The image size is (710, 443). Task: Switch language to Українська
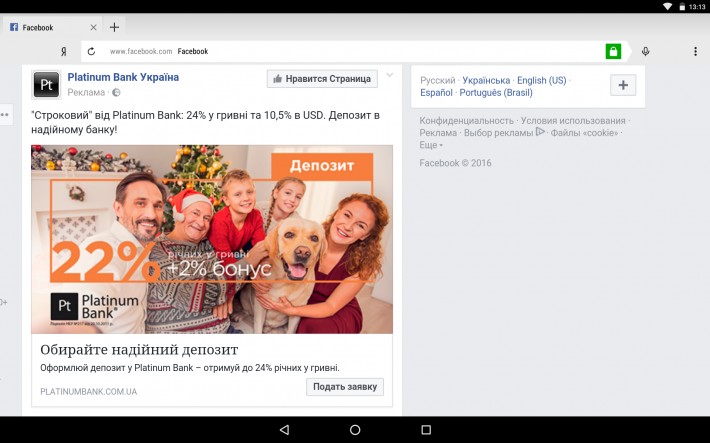click(486, 81)
